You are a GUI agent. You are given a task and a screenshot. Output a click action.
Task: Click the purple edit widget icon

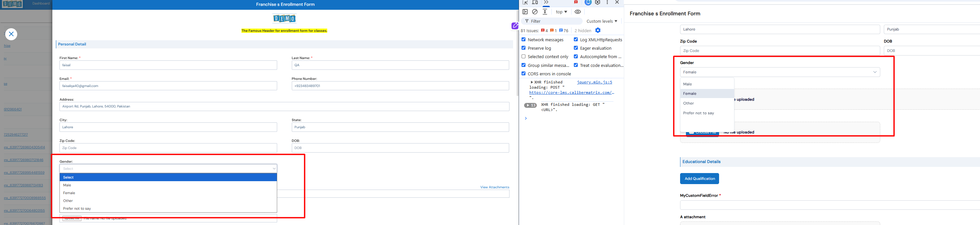[x=515, y=26]
